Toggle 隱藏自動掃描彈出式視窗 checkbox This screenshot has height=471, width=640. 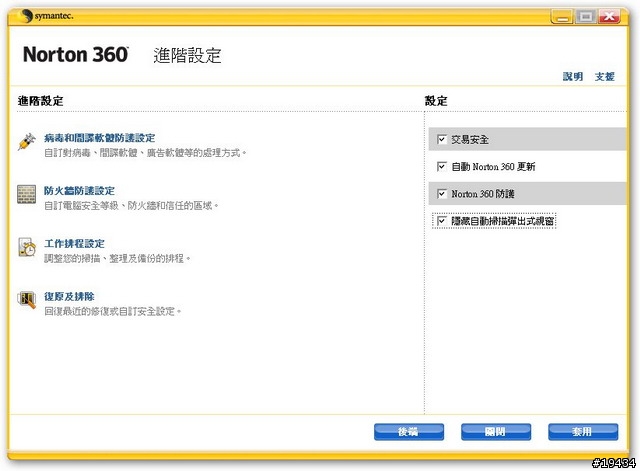click(x=442, y=221)
